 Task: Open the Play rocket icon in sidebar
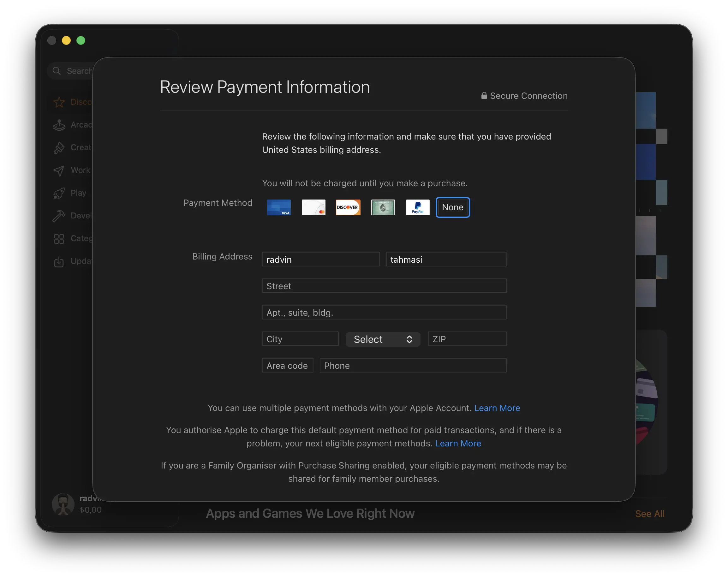click(x=59, y=193)
